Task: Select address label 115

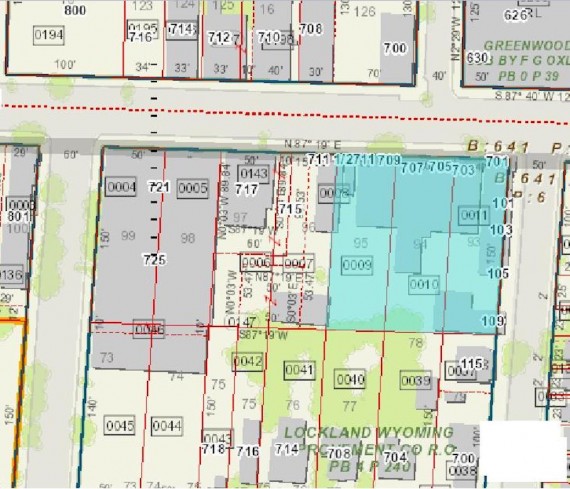Action: 472,363
